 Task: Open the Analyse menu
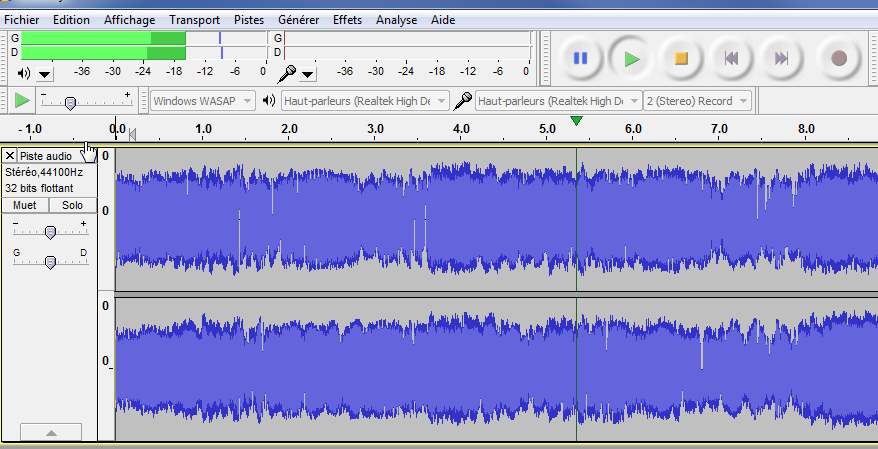click(x=396, y=20)
